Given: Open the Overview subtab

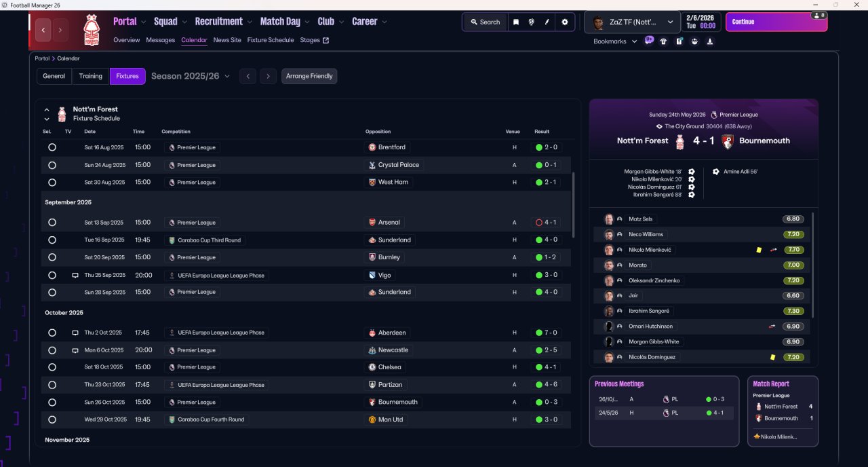Looking at the screenshot, I should pyautogui.click(x=127, y=40).
